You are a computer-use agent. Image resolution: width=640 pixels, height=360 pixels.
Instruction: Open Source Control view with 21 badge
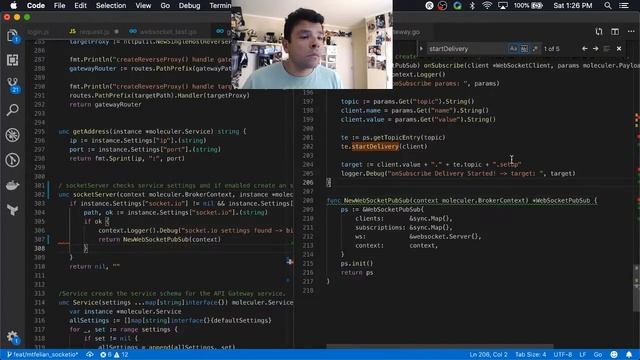tap(12, 85)
